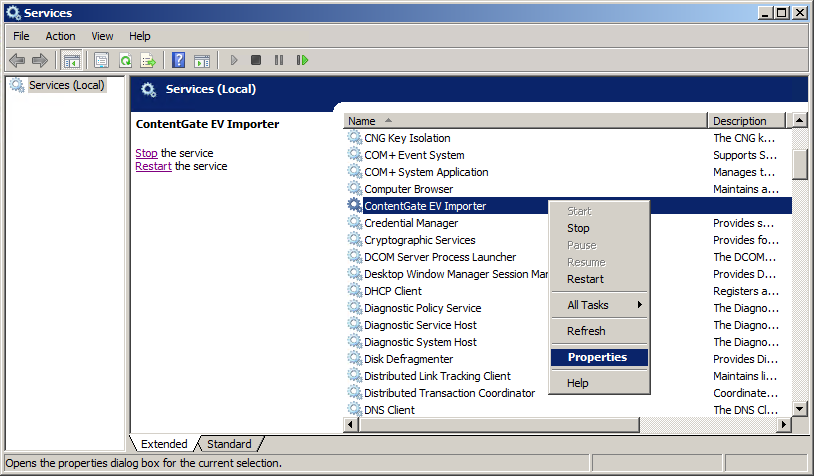Click the Stop the service link
814x476 pixels.
146,153
